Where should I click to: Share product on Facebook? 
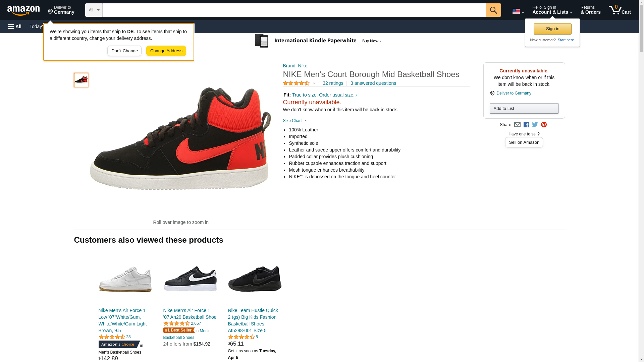click(x=526, y=125)
